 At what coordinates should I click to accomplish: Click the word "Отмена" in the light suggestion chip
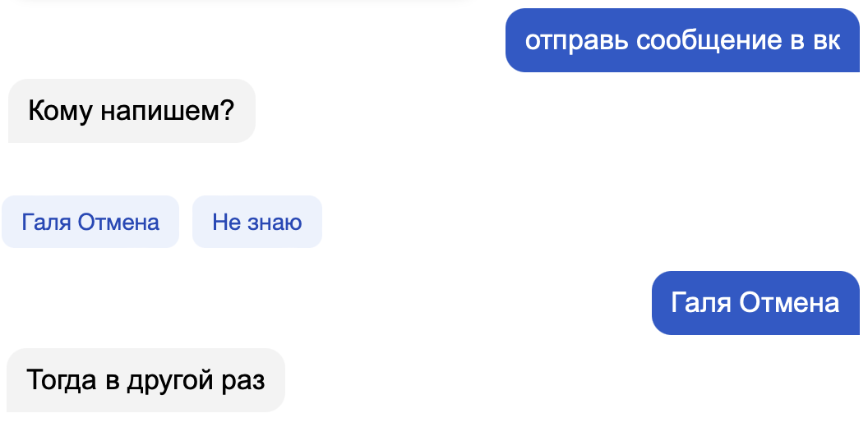[118, 222]
